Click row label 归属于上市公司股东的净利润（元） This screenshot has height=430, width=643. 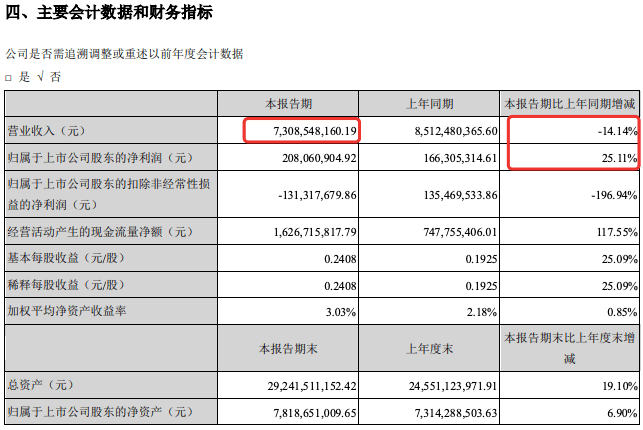[x=100, y=158]
